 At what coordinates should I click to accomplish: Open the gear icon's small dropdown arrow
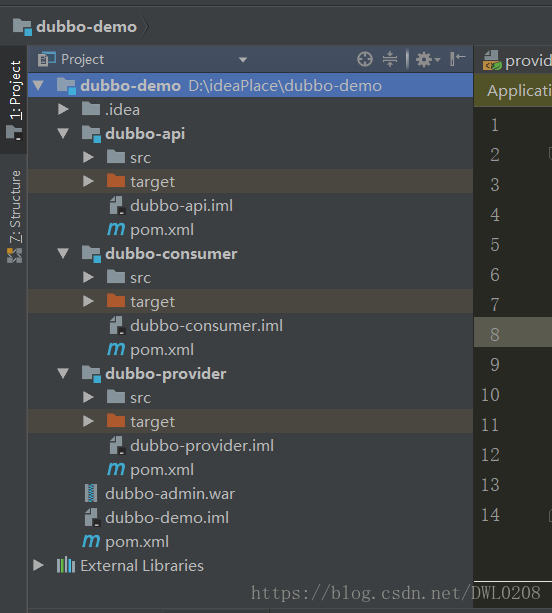(x=437, y=60)
